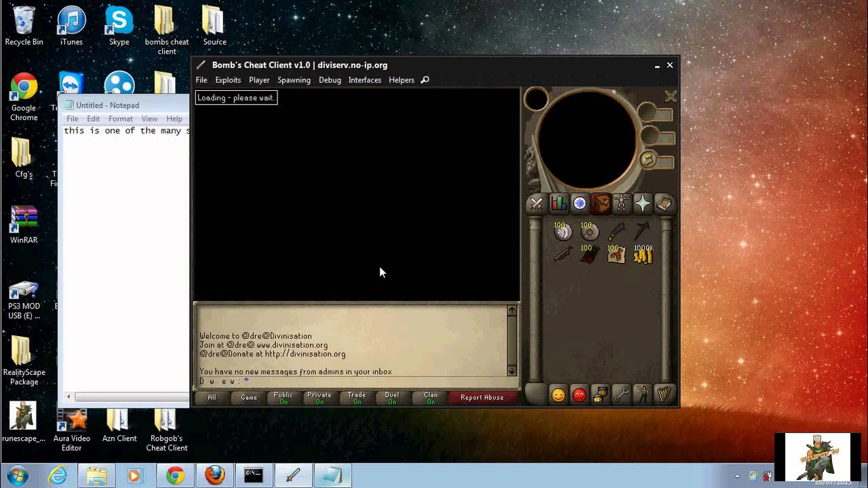868x488 pixels.
Task: Select the Aura Video Editor shortcut
Action: pos(71,430)
